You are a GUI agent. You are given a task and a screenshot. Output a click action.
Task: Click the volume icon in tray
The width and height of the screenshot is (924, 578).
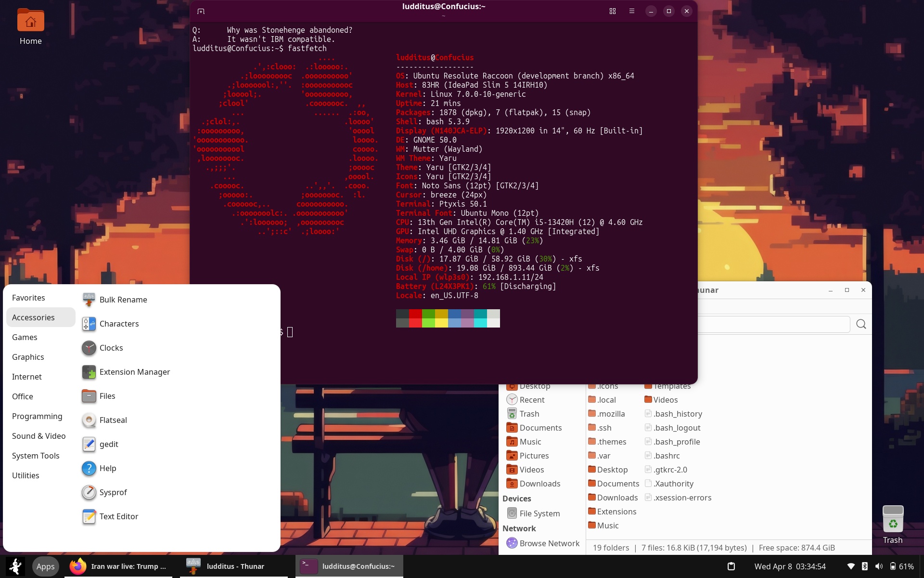[x=879, y=566]
